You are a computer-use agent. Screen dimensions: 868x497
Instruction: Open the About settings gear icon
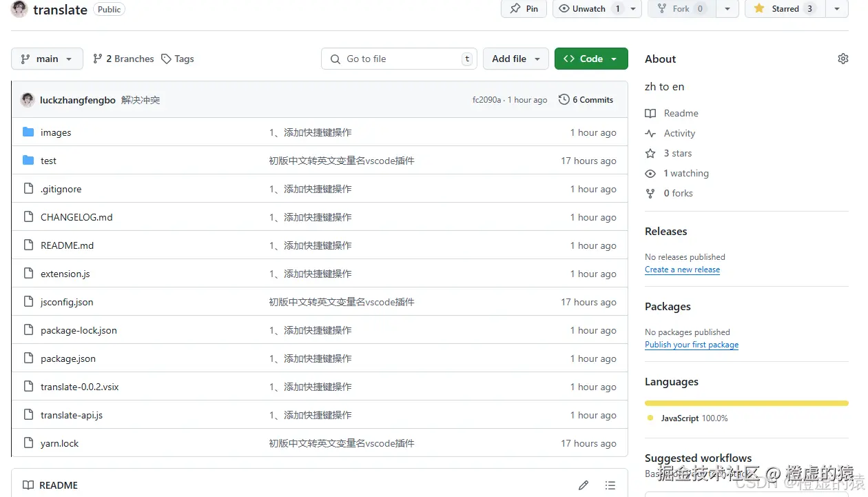click(x=843, y=59)
